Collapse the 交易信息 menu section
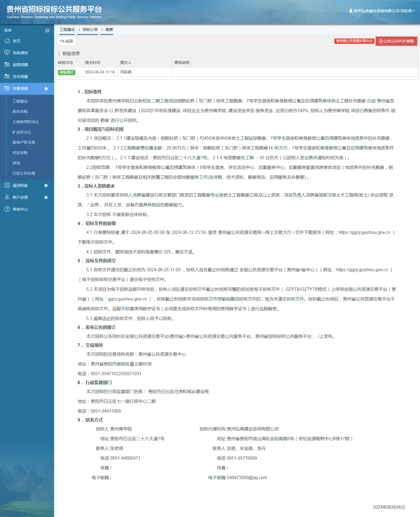Screen dimensions: 420x517 46,89
